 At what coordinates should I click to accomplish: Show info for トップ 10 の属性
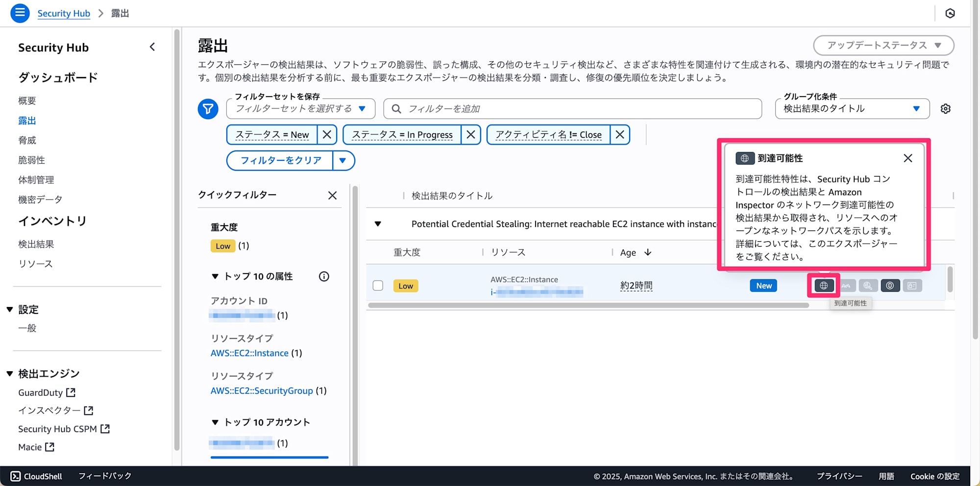(324, 277)
